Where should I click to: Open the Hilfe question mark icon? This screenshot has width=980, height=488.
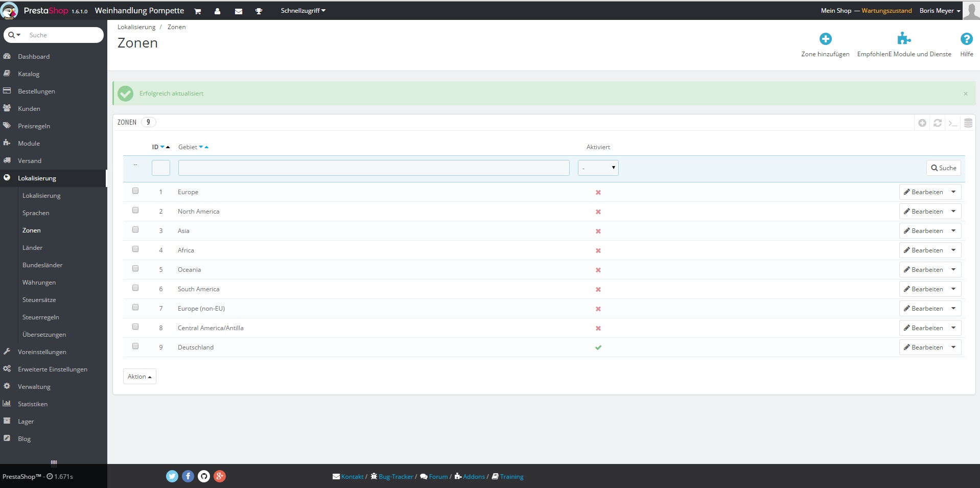967,39
